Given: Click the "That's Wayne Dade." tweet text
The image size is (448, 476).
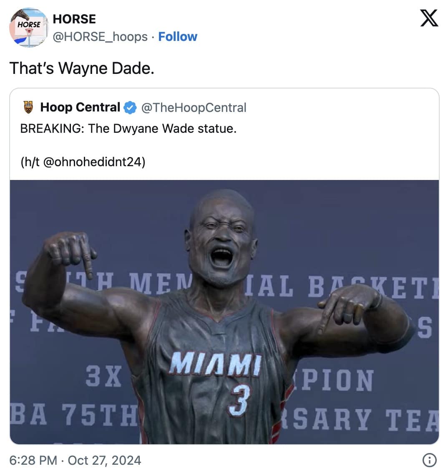Looking at the screenshot, I should click(82, 68).
